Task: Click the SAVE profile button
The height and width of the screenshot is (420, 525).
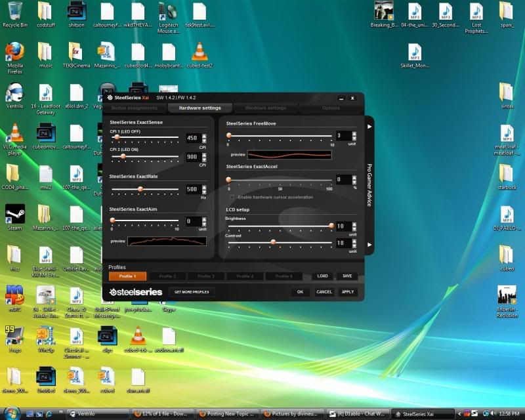Action: [x=347, y=276]
